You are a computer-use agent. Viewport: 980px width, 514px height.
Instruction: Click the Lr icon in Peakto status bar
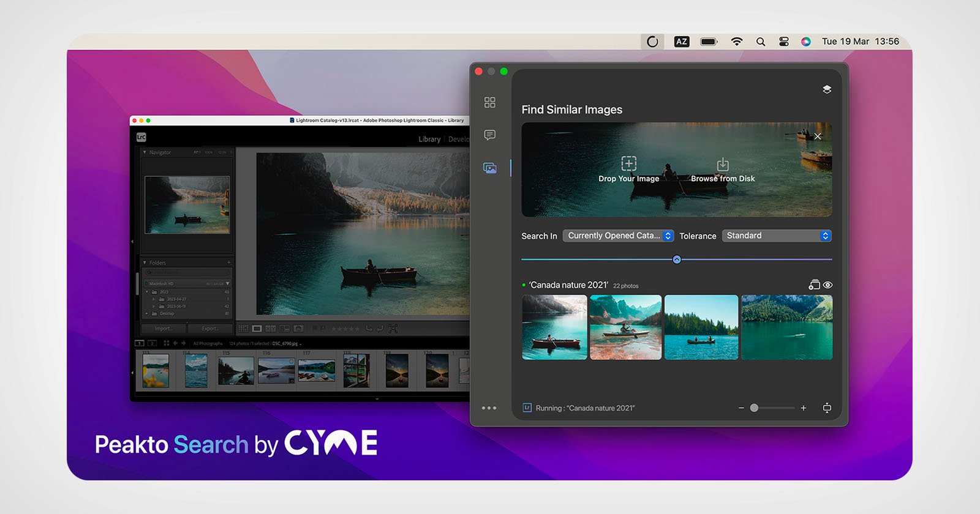pyautogui.click(x=527, y=408)
